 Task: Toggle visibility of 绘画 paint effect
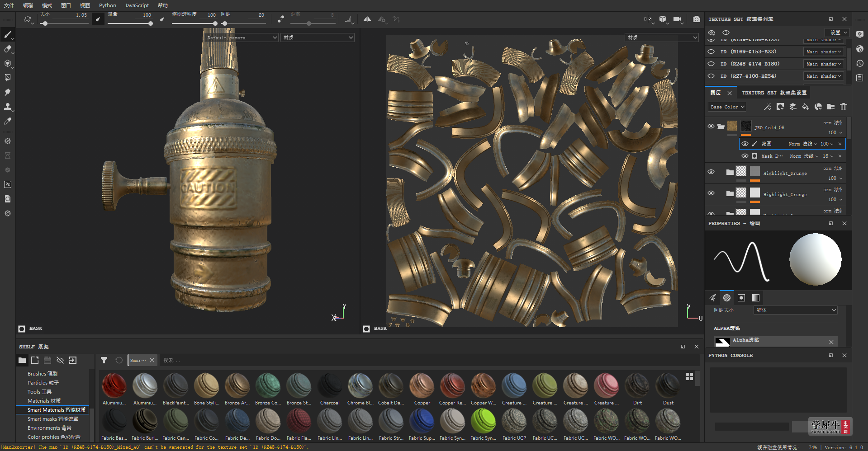click(745, 144)
